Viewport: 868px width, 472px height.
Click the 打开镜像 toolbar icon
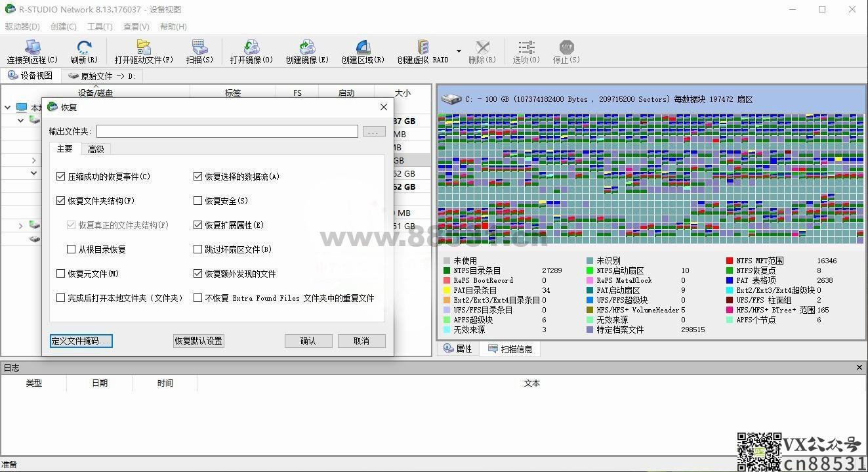point(251,47)
